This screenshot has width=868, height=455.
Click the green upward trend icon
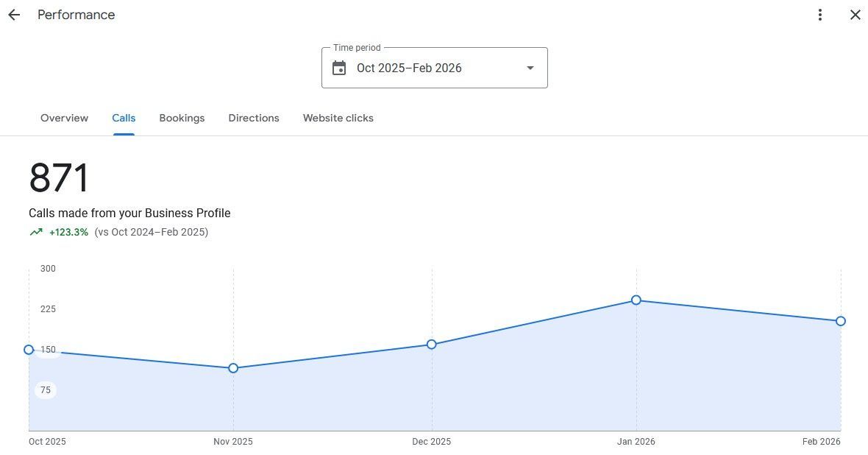tap(36, 232)
